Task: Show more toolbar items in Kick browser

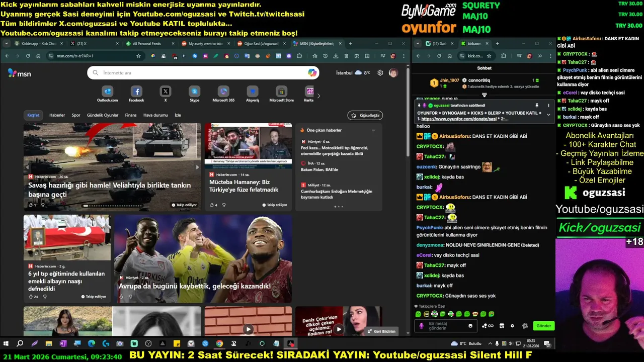Action: click(540, 56)
